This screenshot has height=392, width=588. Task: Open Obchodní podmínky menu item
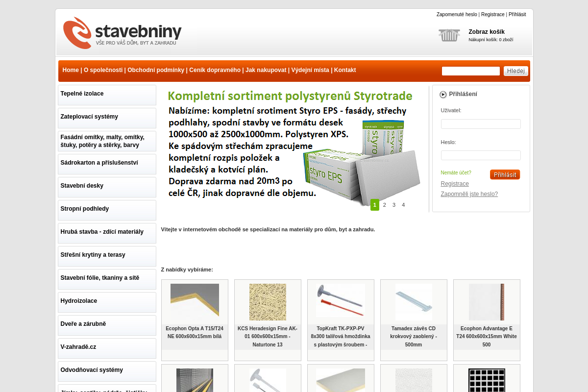click(156, 70)
